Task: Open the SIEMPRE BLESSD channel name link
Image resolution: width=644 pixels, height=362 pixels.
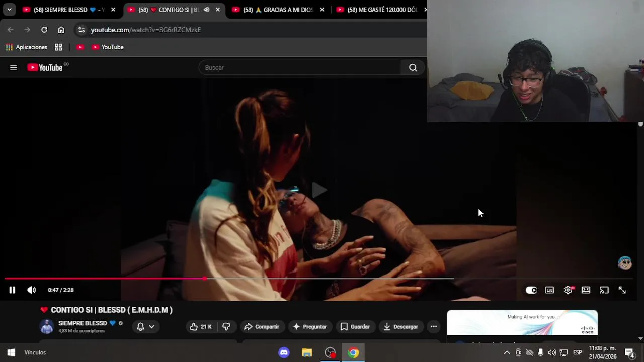Action: [x=83, y=323]
